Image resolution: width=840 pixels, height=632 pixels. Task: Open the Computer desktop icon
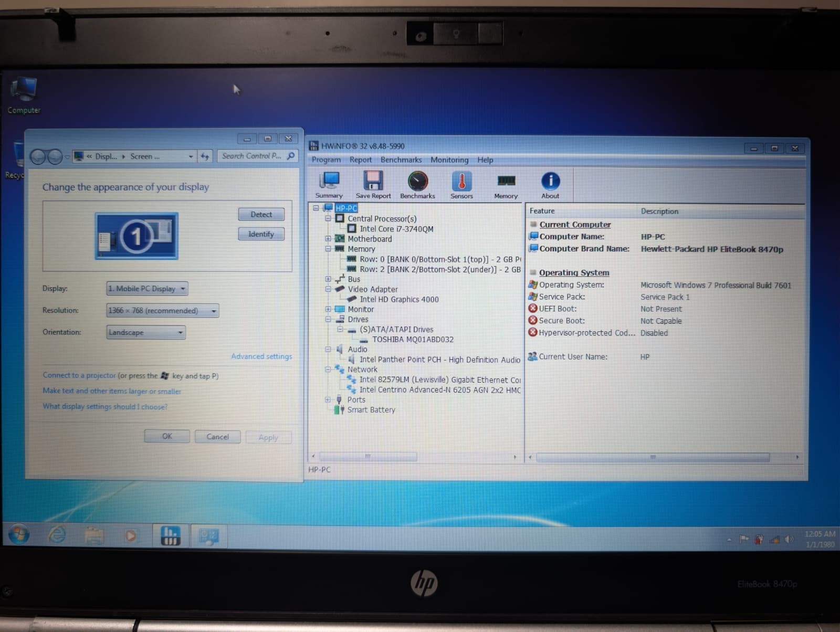(x=24, y=94)
